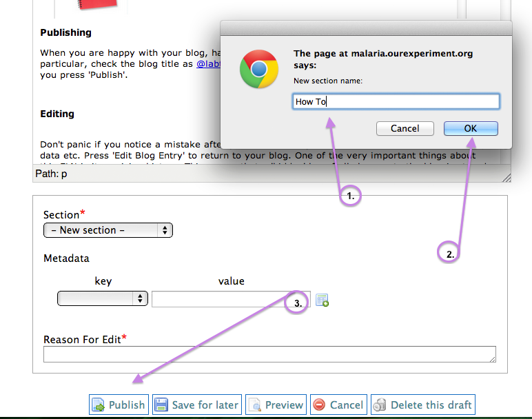Open the Section dropdown showing New section
This screenshot has width=532, height=419.
(x=108, y=230)
